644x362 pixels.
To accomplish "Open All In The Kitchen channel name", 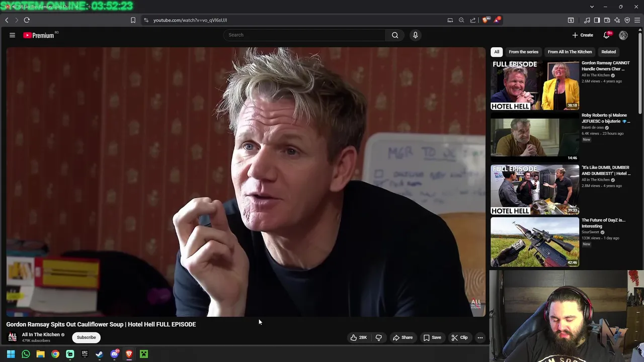I will point(41,334).
